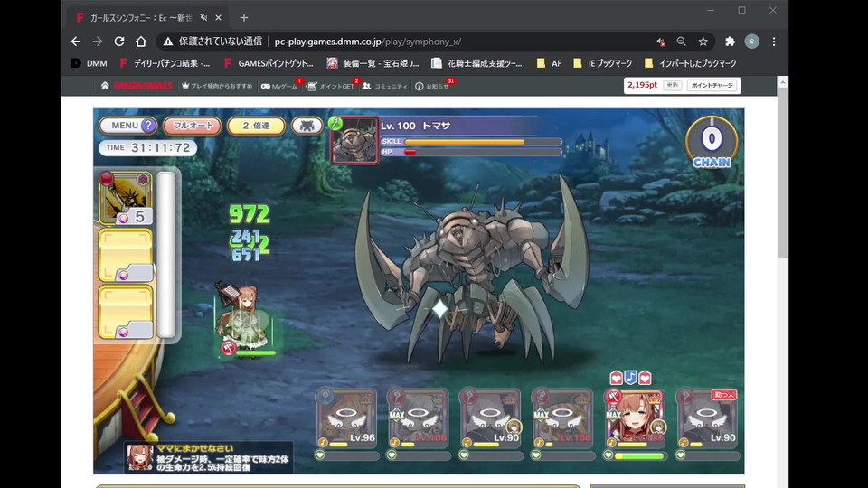Close the ガールズシンフォニー tab
The height and width of the screenshot is (488, 868).
click(x=218, y=18)
